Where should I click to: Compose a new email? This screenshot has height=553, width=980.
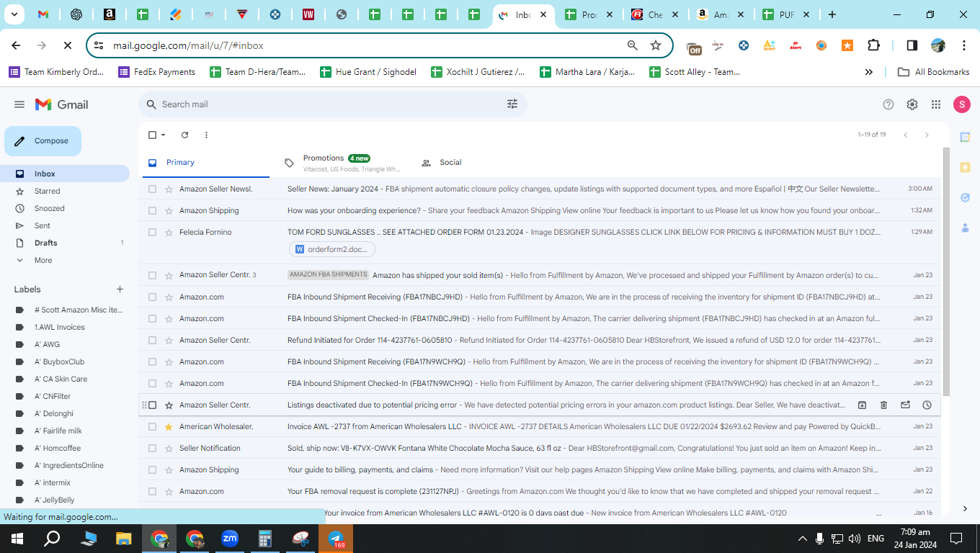coord(43,141)
